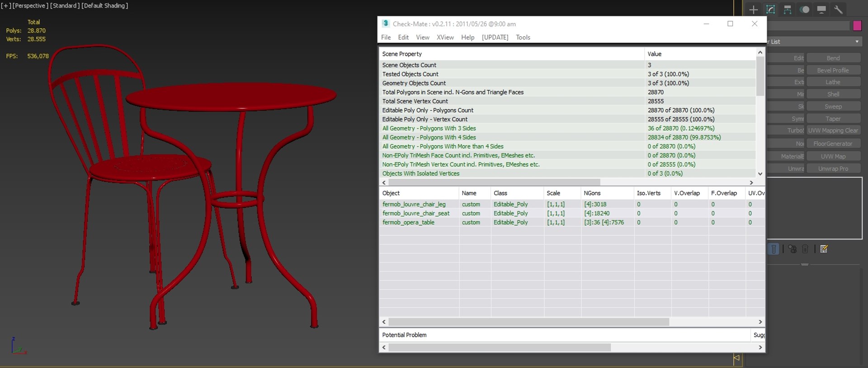Click the magenta object color swatch

857,26
